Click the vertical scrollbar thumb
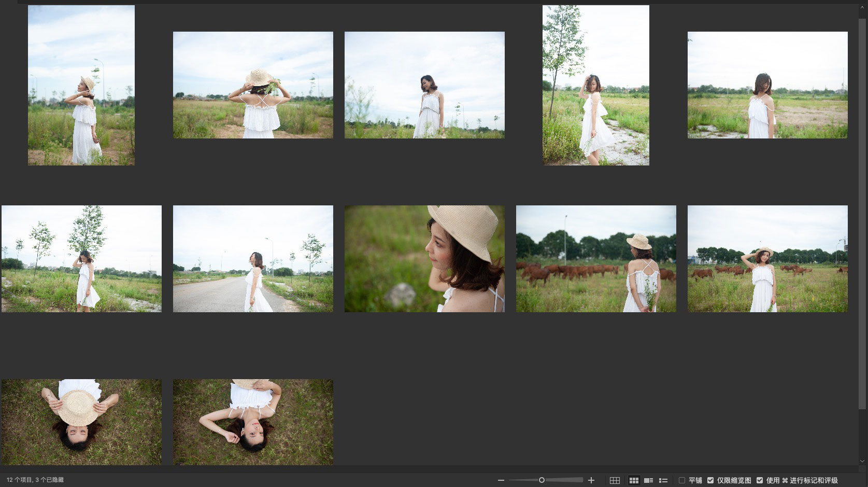The image size is (868, 487). (862, 207)
